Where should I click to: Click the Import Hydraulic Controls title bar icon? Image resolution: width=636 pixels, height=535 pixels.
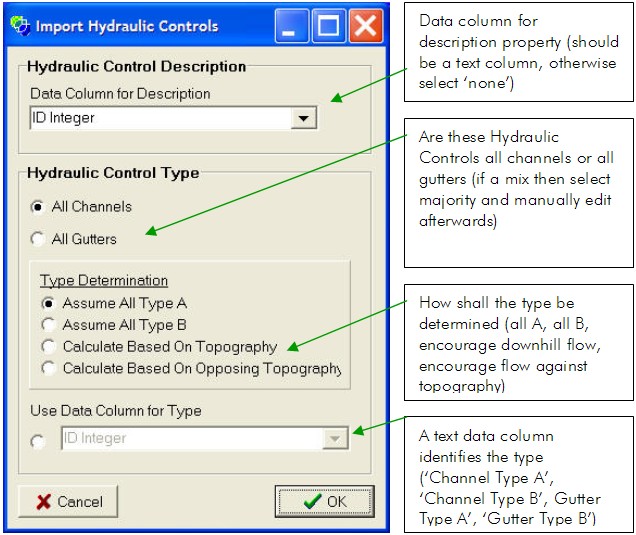[20, 26]
